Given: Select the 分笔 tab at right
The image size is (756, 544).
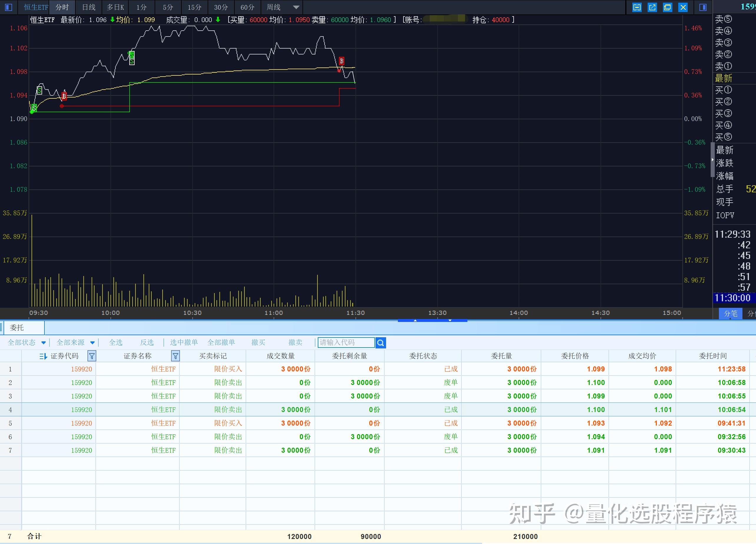Looking at the screenshot, I should pyautogui.click(x=730, y=313).
